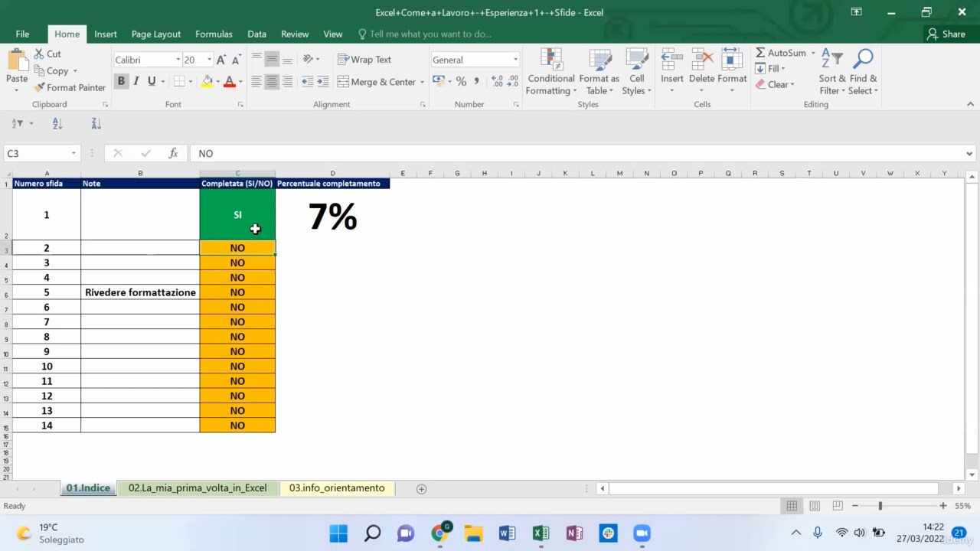Toggle Underline formatting
This screenshot has width=980, height=551.
point(151,81)
